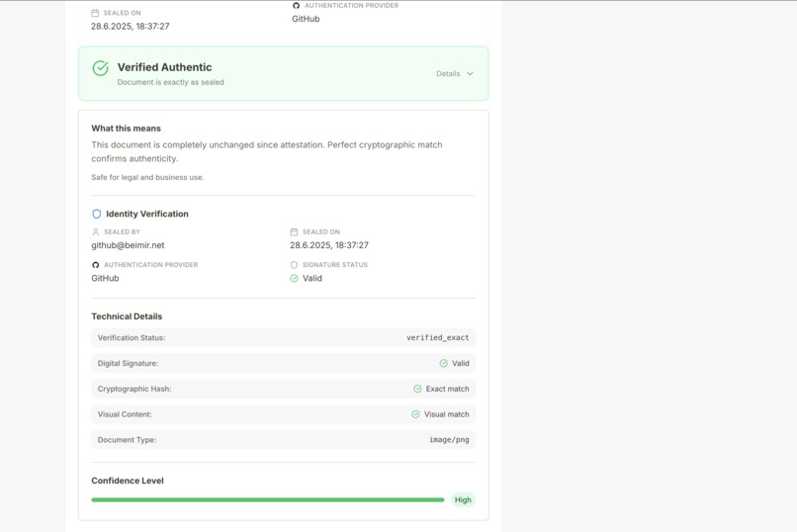Click the Verification Status row label
Viewport: 797px width, 532px height.
click(x=132, y=337)
